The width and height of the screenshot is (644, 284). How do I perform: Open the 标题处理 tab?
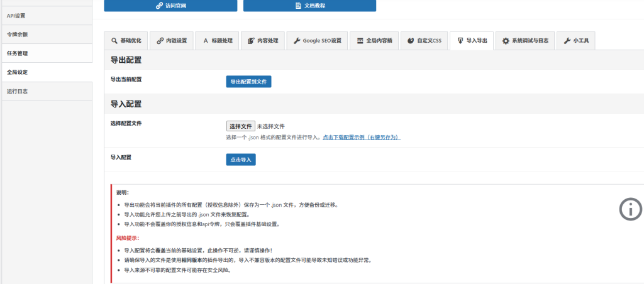pos(217,41)
